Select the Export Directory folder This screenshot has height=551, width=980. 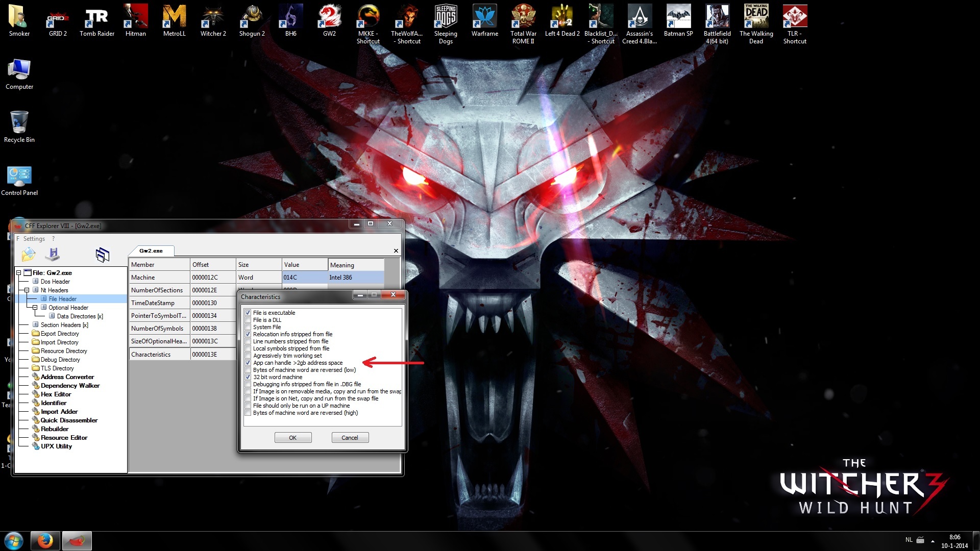(60, 334)
